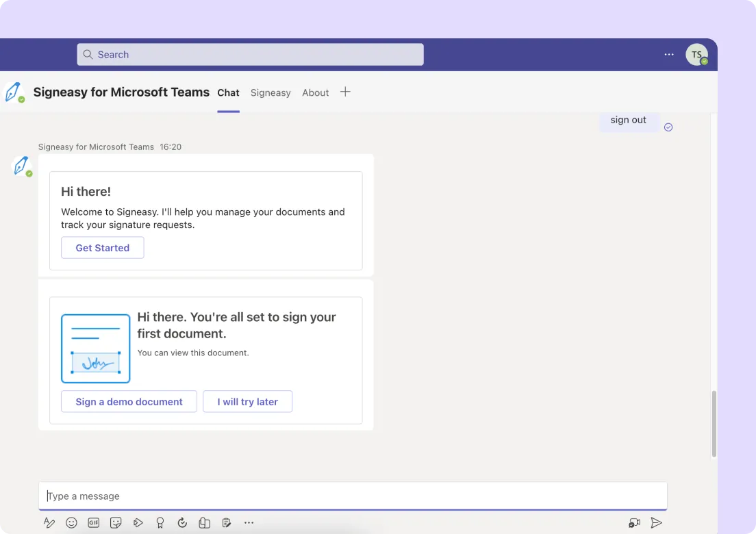Choose Sign a demo document
Viewport: 756px width, 534px height.
tap(129, 401)
